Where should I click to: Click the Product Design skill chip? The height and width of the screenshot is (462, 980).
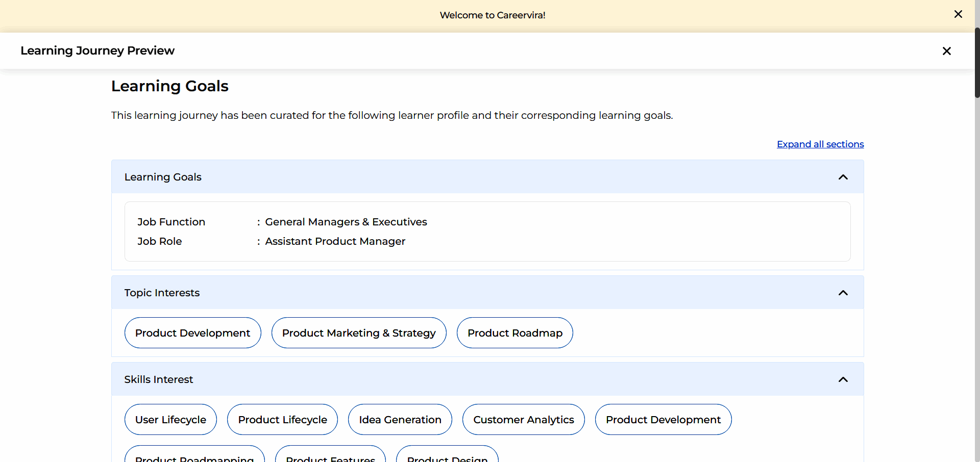(x=447, y=456)
